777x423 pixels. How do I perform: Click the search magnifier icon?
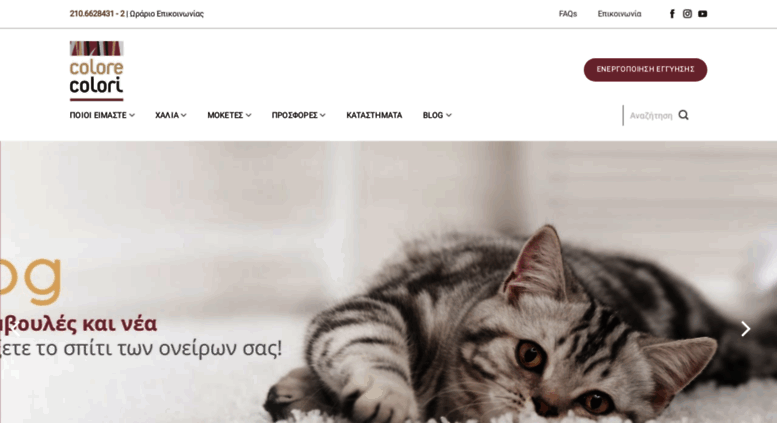coord(683,115)
